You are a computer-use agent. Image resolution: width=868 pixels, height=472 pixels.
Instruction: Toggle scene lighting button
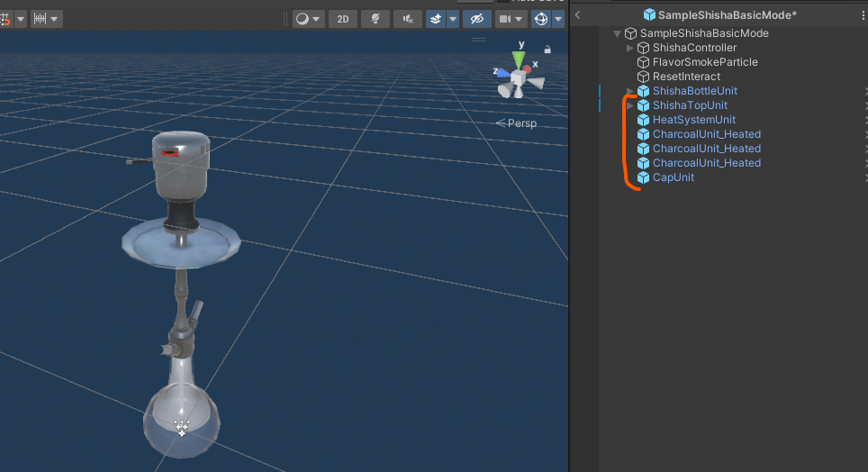[375, 19]
